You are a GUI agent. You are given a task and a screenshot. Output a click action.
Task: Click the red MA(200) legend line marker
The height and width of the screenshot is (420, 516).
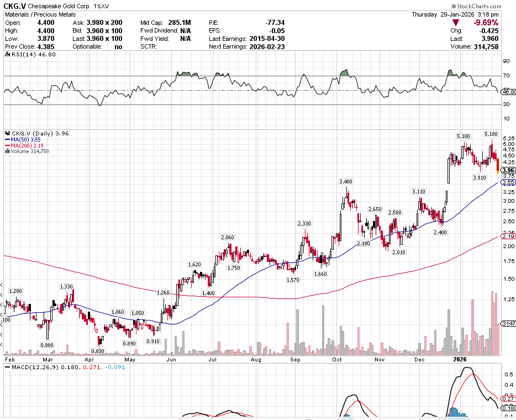pyautogui.click(x=7, y=145)
